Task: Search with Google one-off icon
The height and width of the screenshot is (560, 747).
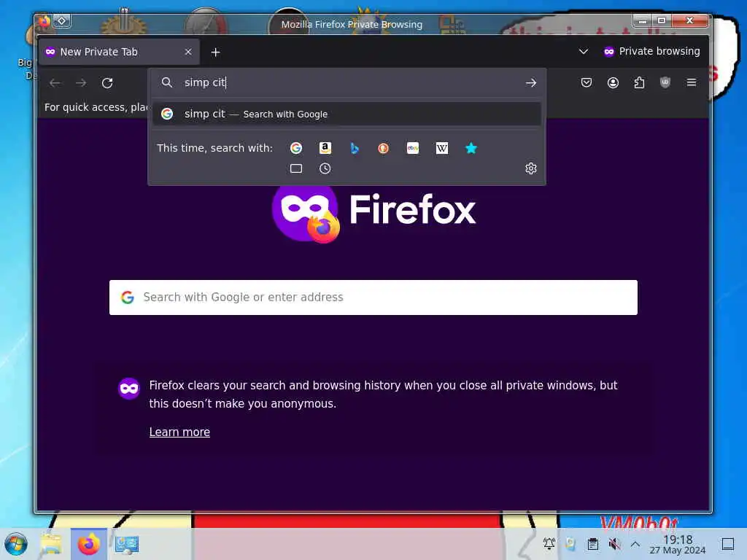Action: (296, 148)
